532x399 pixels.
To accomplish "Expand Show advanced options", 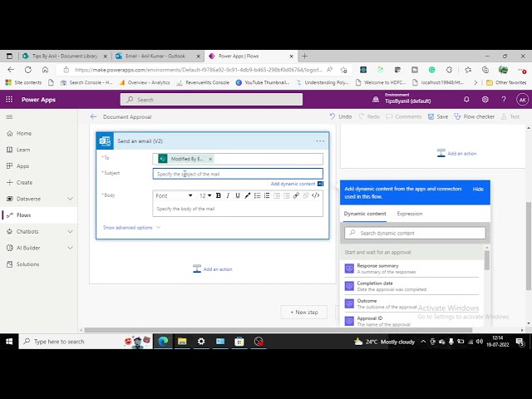I will point(131,228).
